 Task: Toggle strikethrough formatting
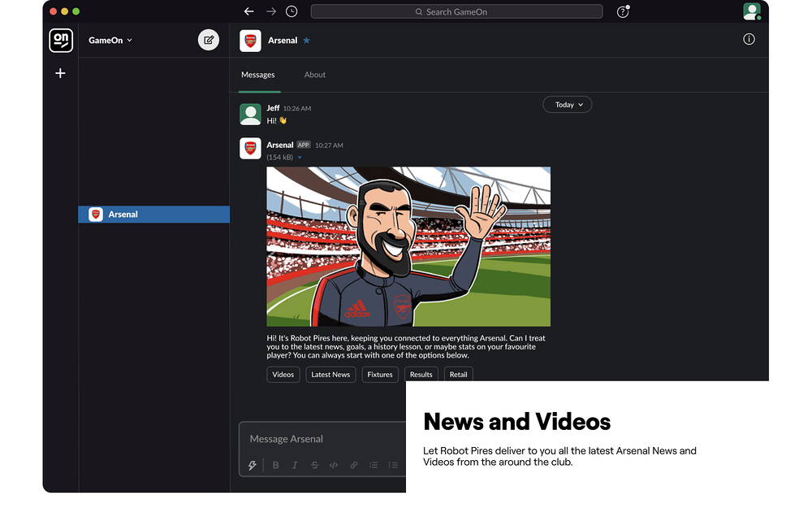[314, 465]
